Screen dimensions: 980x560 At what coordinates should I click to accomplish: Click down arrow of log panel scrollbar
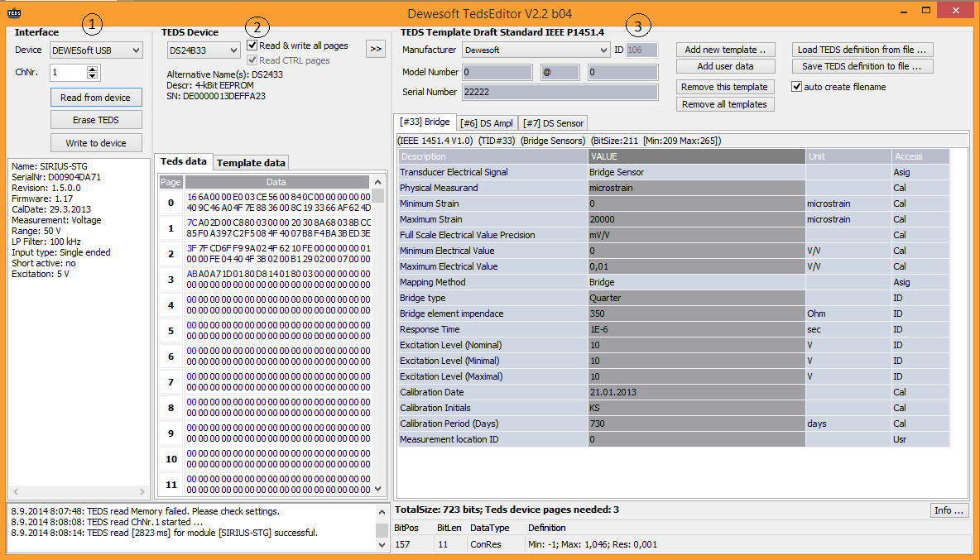[x=382, y=545]
